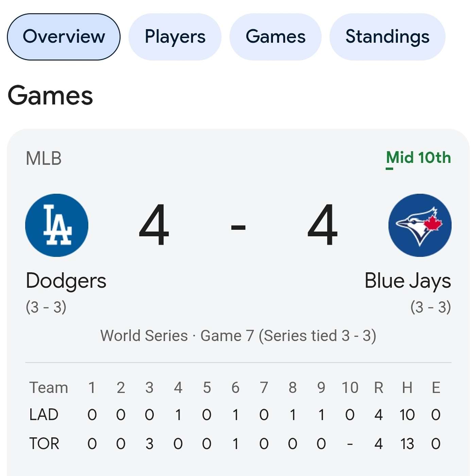This screenshot has width=476, height=476.
Task: Select the Blue Jays team name
Action: pyautogui.click(x=407, y=281)
